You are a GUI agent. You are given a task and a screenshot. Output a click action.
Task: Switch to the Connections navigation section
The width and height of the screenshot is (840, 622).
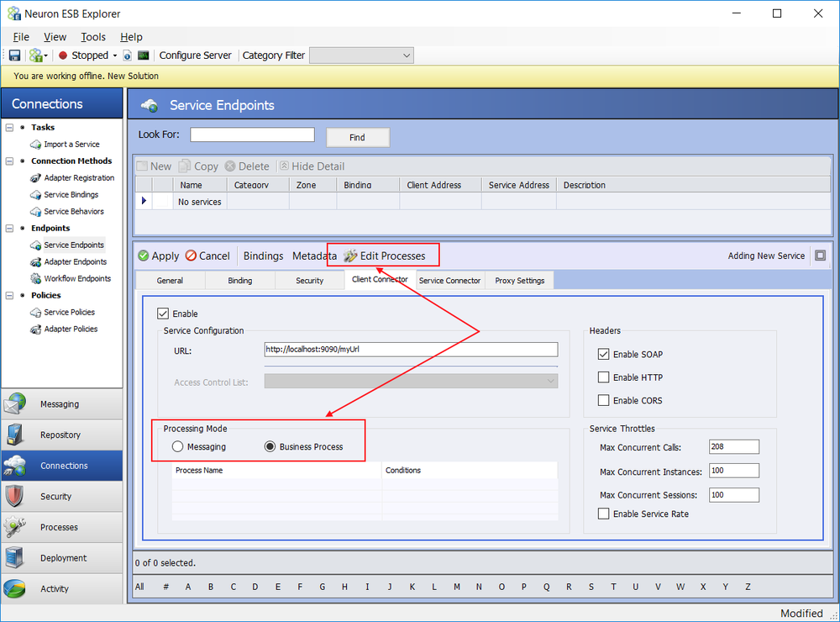coord(61,466)
